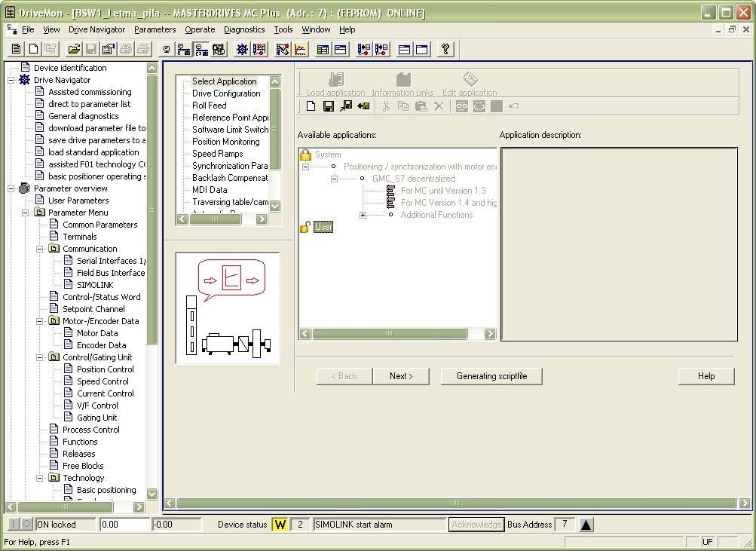Click the right arrow of Available applications scrollbar
Screen dimensions: 756x551
491,334
